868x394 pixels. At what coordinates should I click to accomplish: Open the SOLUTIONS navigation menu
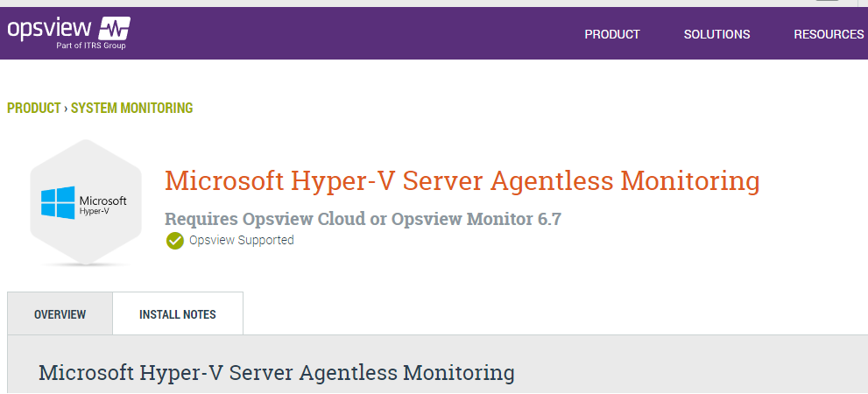(x=716, y=34)
